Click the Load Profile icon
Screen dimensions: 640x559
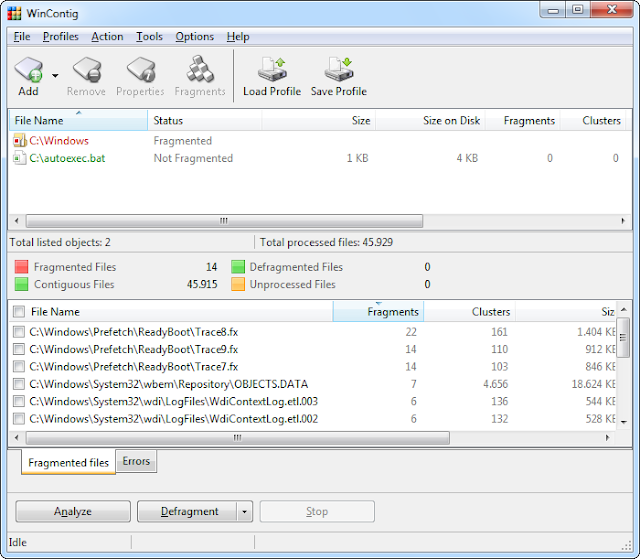point(272,69)
